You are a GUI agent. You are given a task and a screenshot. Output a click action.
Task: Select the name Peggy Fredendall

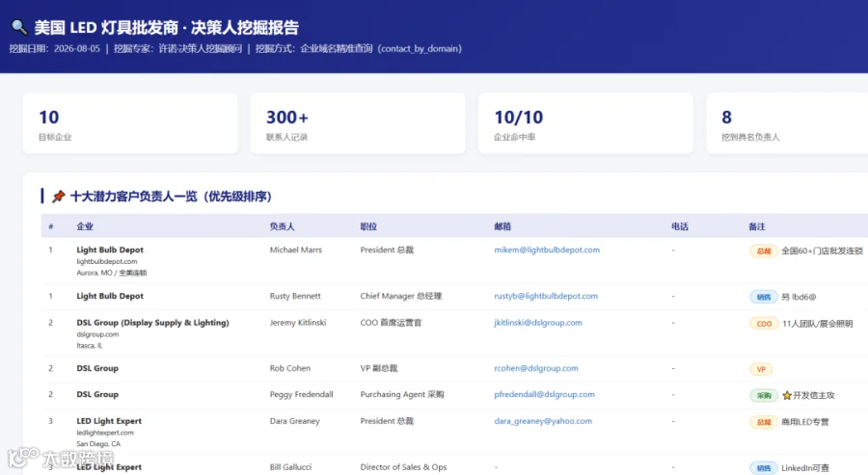coord(301,394)
